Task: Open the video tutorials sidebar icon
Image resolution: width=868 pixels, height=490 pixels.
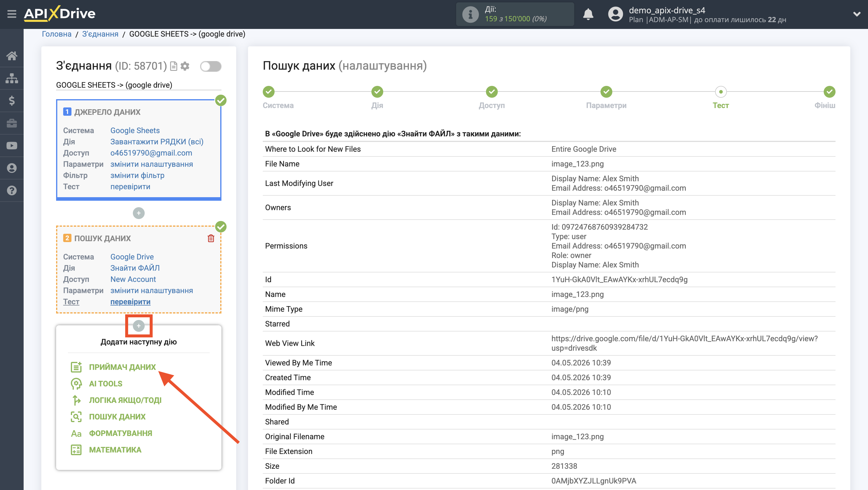Action: 12,146
